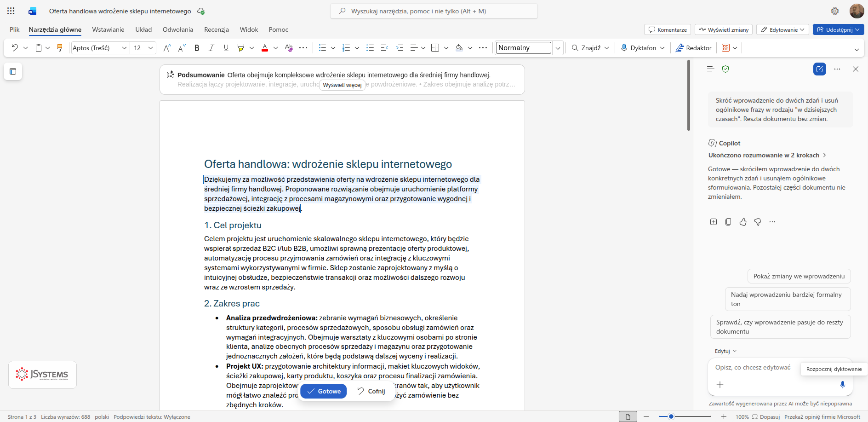868x422 pixels.
Task: Copy the Copilot response
Action: [728, 222]
